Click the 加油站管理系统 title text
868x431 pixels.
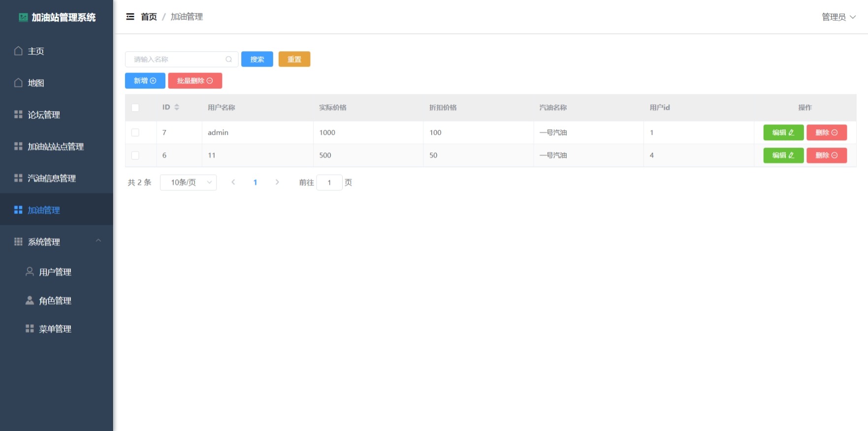tap(64, 17)
